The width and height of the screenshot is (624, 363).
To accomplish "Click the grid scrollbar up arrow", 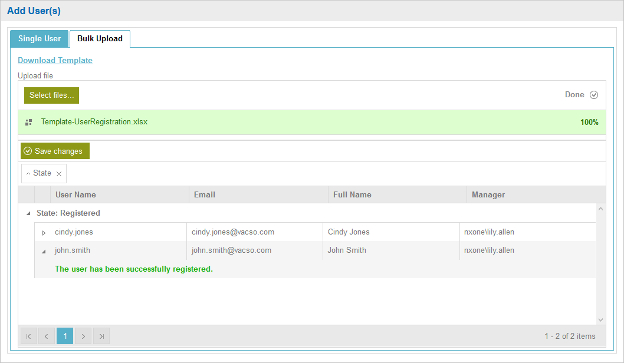I will point(601,209).
